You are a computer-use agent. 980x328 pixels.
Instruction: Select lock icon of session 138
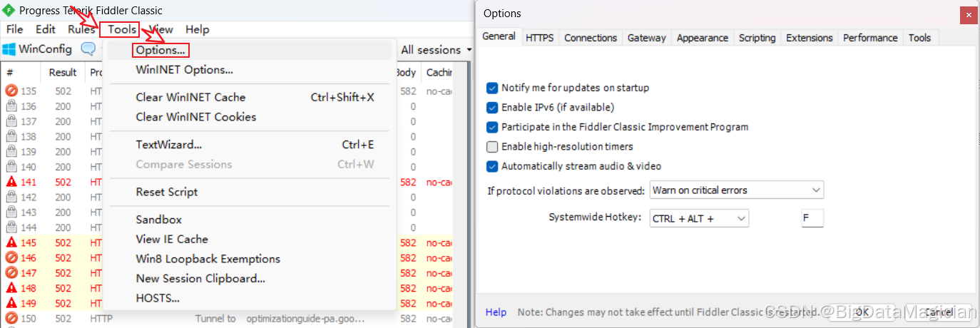click(11, 136)
